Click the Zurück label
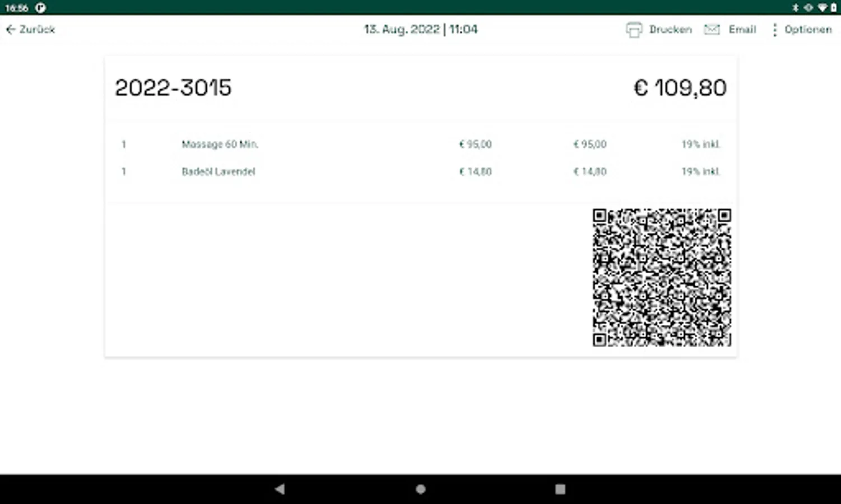This screenshot has height=504, width=841. [x=37, y=30]
